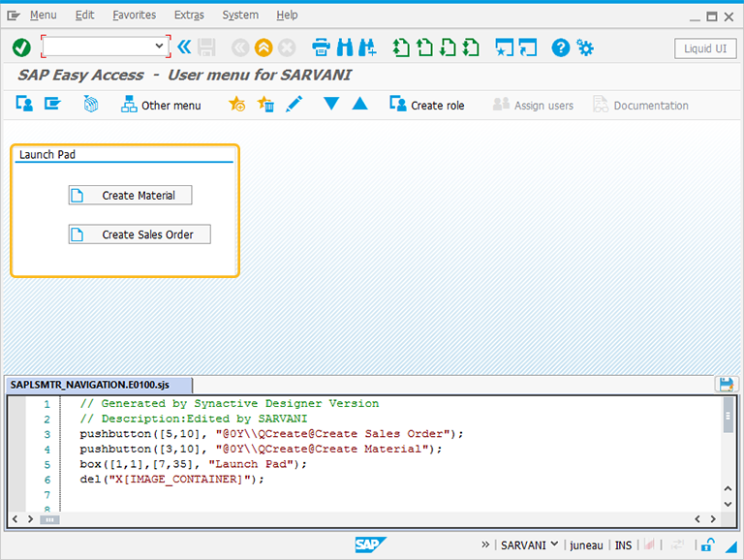
Task: Click code line 5 box Launch Pad
Action: 193,464
